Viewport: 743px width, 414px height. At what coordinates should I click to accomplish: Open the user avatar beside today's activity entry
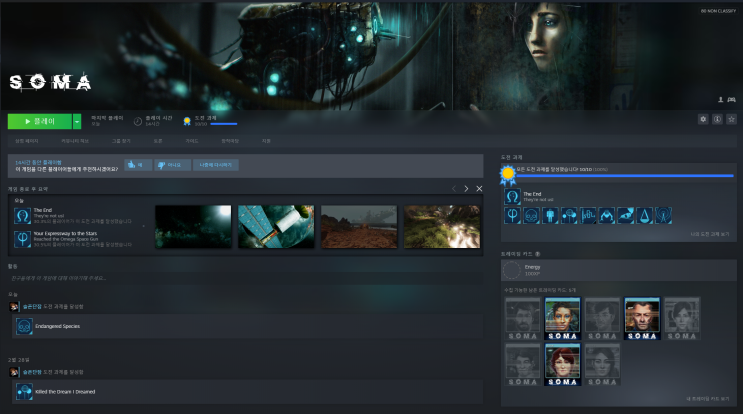(14, 306)
